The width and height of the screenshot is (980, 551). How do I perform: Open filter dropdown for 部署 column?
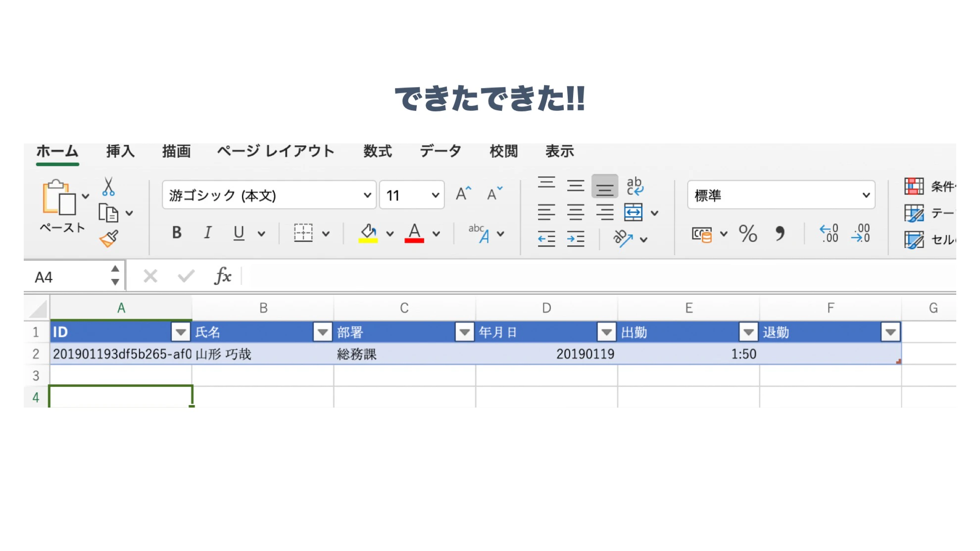pos(465,332)
